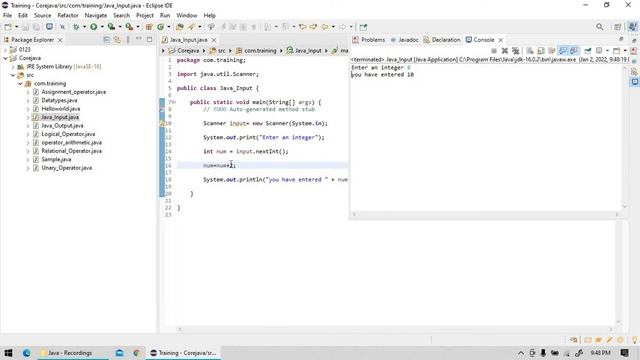The image size is (640, 360).
Task: Click the Open Perspective icon
Action: 618,27
